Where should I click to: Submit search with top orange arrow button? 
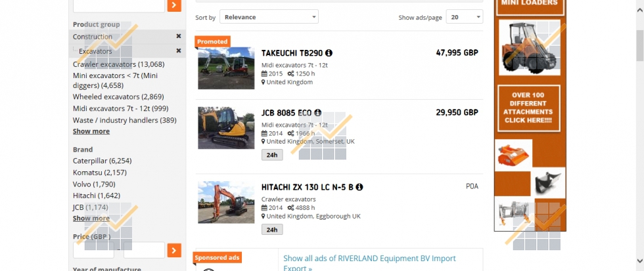[x=174, y=5]
